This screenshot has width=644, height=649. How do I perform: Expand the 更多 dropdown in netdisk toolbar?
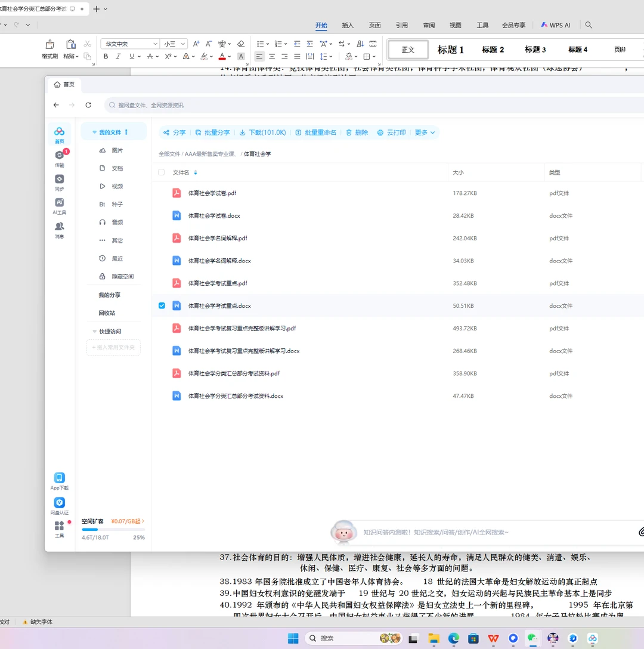coord(425,132)
